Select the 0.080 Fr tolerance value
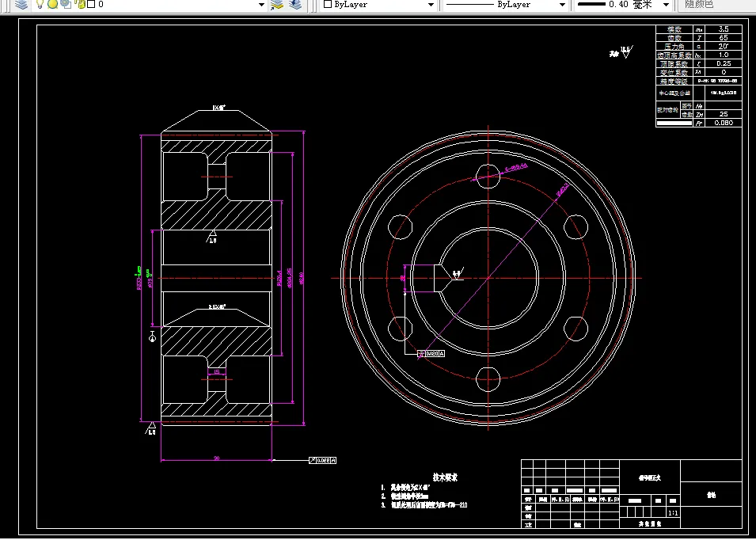The image size is (756, 540). [x=724, y=123]
